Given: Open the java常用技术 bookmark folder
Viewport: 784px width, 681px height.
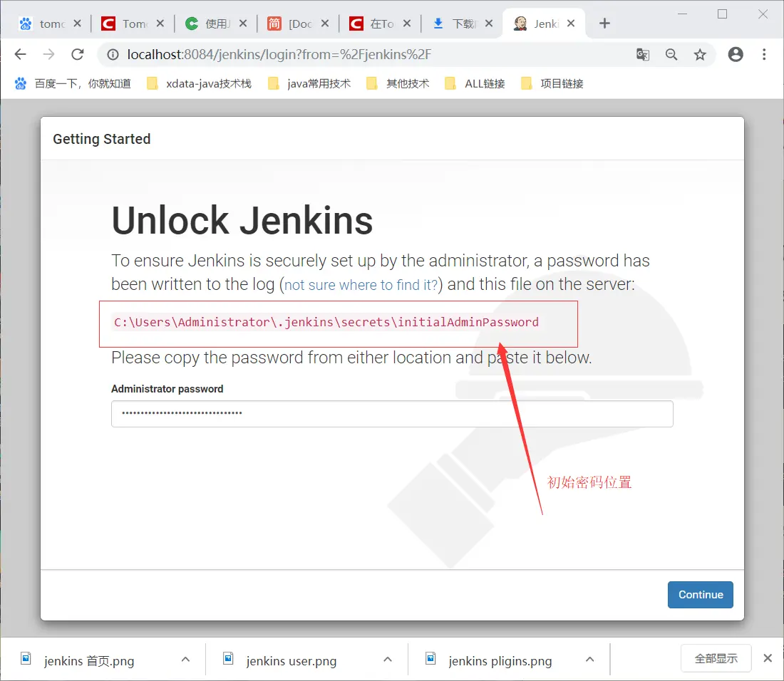Looking at the screenshot, I should (x=308, y=83).
